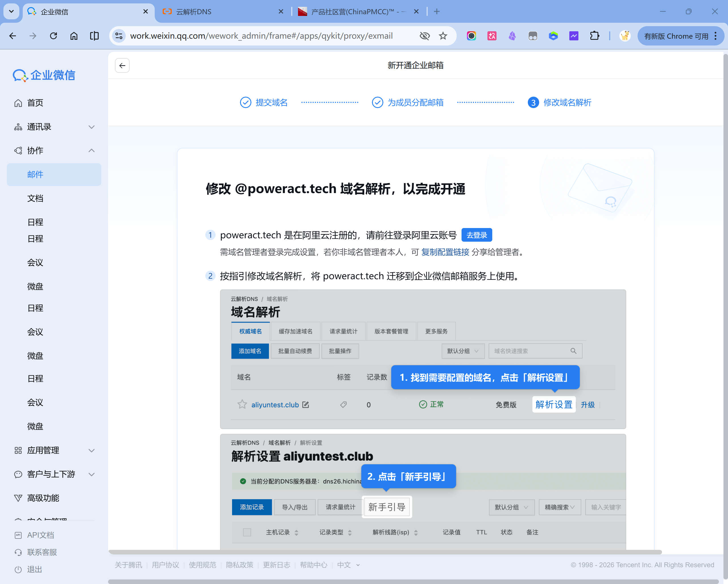Open the browser home page icon
Screen dimensions: 728x584
click(x=74, y=36)
